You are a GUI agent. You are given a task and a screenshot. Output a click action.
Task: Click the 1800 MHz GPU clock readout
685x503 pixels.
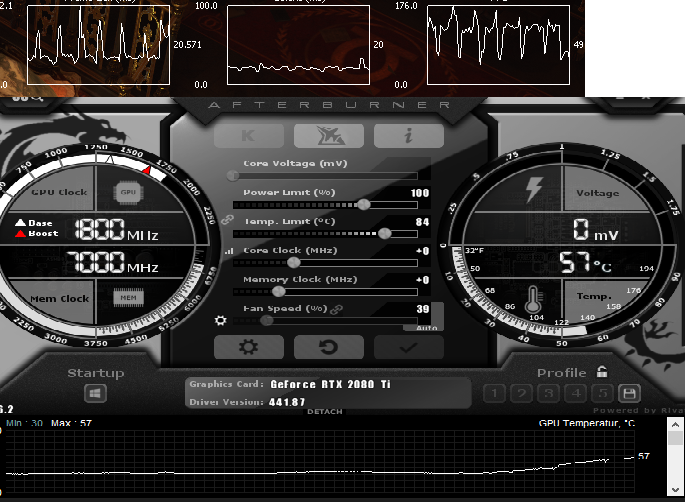(116, 229)
